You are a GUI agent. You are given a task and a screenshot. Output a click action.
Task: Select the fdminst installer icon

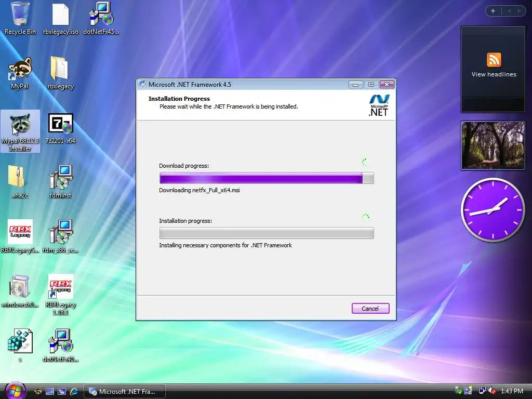tap(60, 182)
